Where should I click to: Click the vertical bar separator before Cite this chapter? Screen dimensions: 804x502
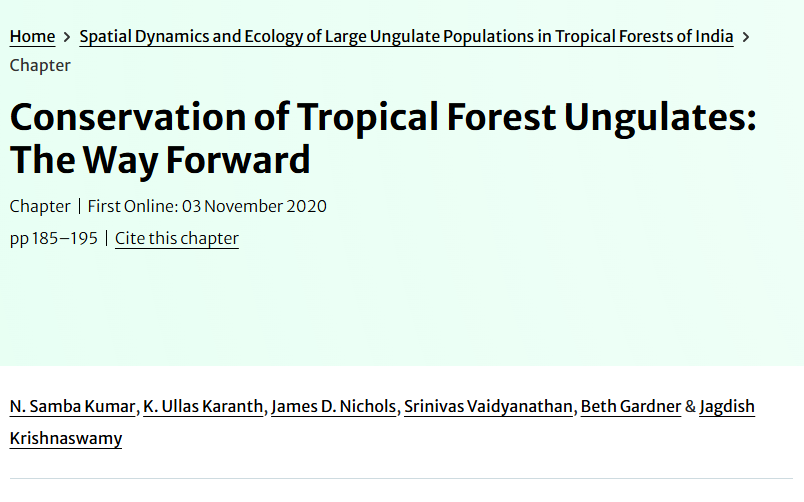point(107,238)
